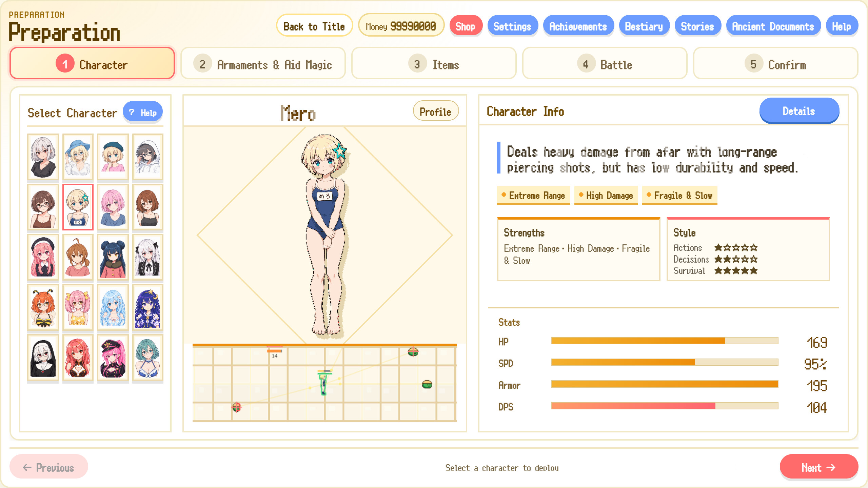Pick the pink short-haired girl in blue shirt
This screenshot has height=488, width=868.
point(113,207)
